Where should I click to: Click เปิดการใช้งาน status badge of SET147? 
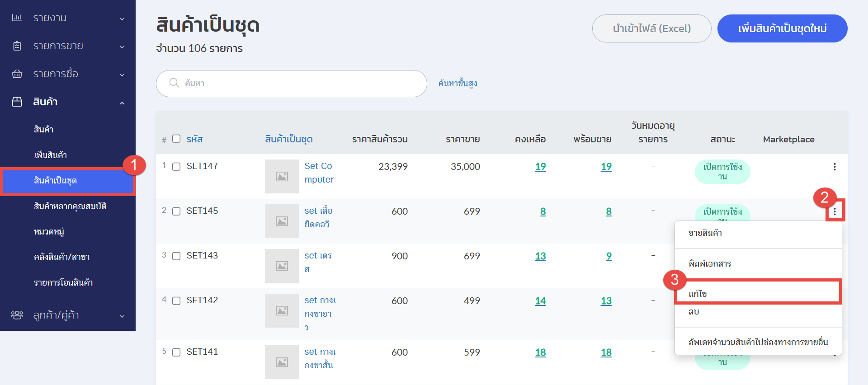[x=722, y=172]
